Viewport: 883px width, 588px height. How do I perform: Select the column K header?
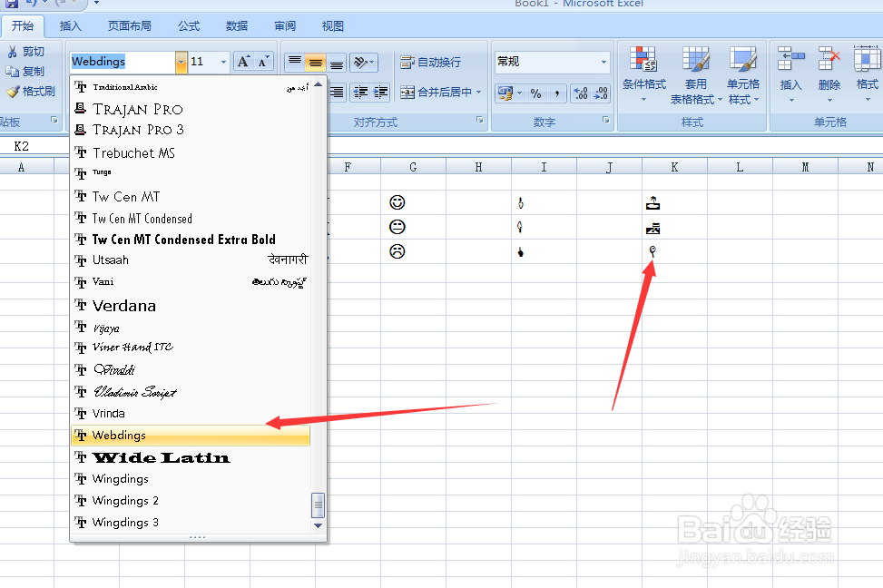[x=674, y=167]
